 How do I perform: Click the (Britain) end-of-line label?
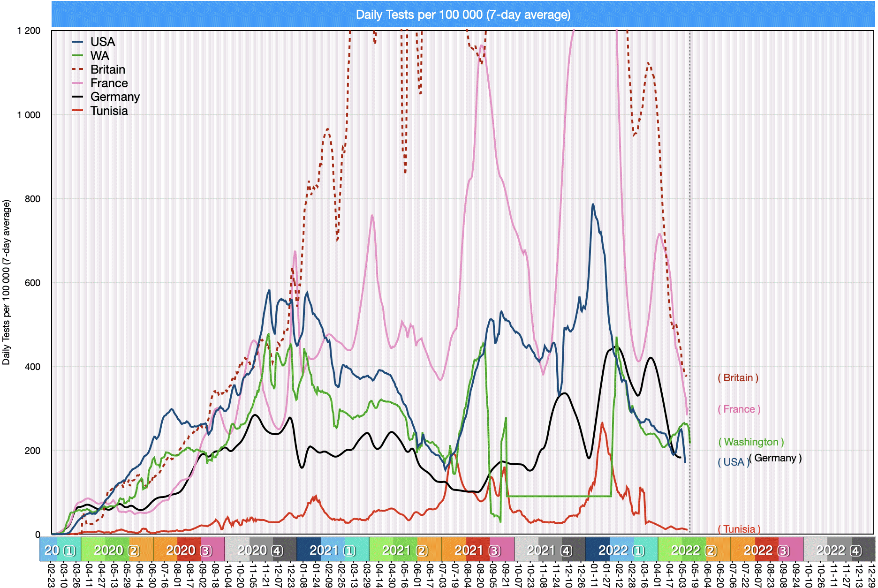[x=738, y=378]
